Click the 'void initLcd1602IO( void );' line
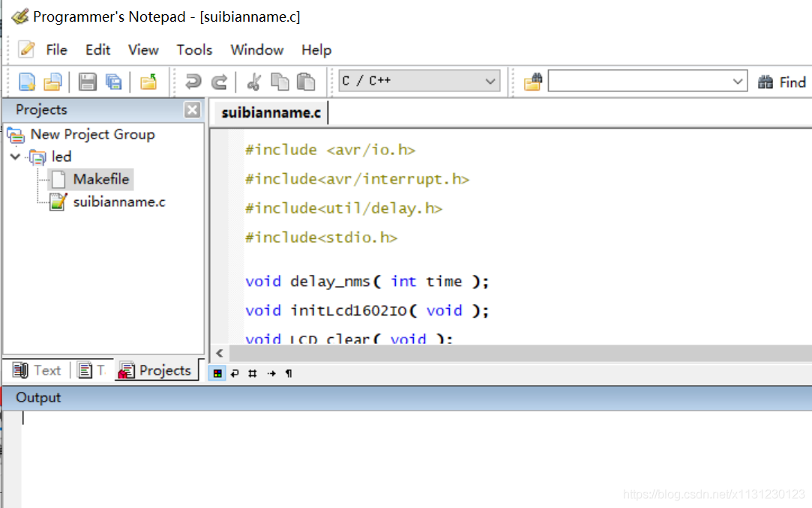 coord(367,310)
